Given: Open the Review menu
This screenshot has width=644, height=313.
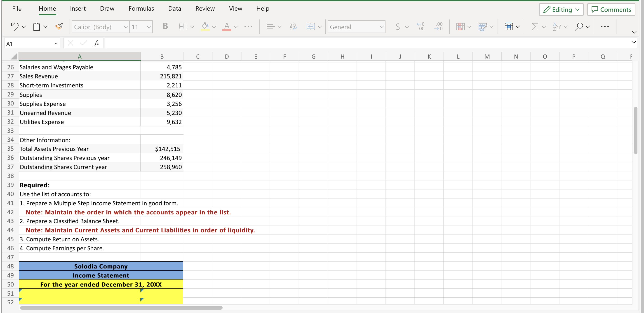Looking at the screenshot, I should pos(205,8).
